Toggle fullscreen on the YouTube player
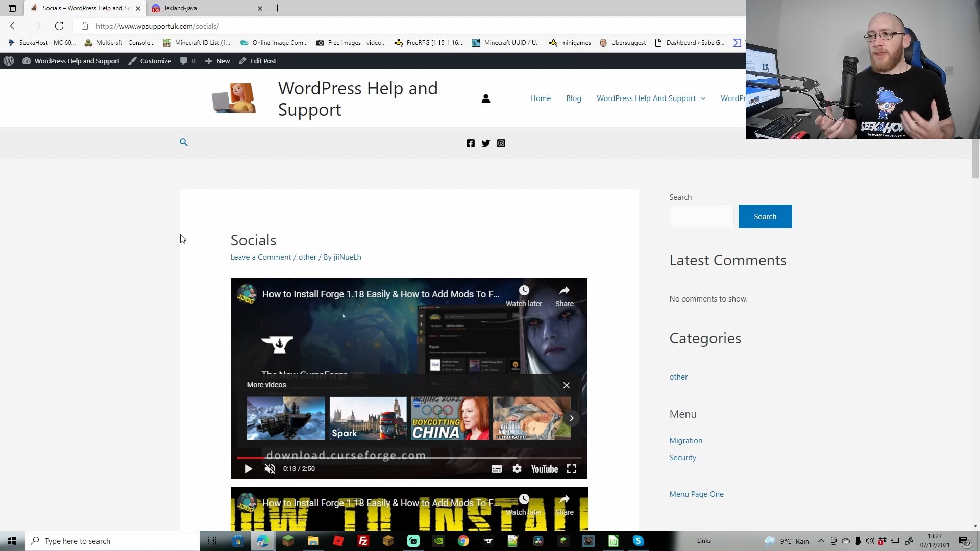Viewport: 980px width, 551px height. 572,468
